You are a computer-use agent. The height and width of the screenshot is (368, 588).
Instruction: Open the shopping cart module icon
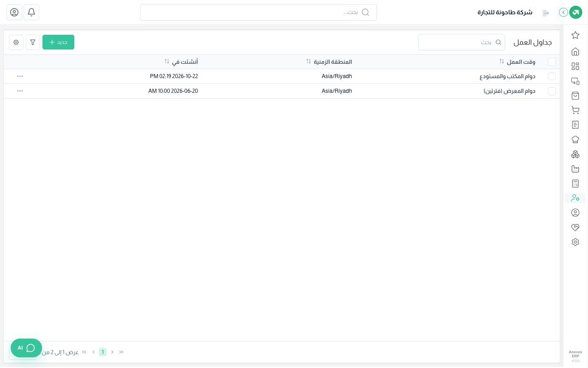[575, 110]
